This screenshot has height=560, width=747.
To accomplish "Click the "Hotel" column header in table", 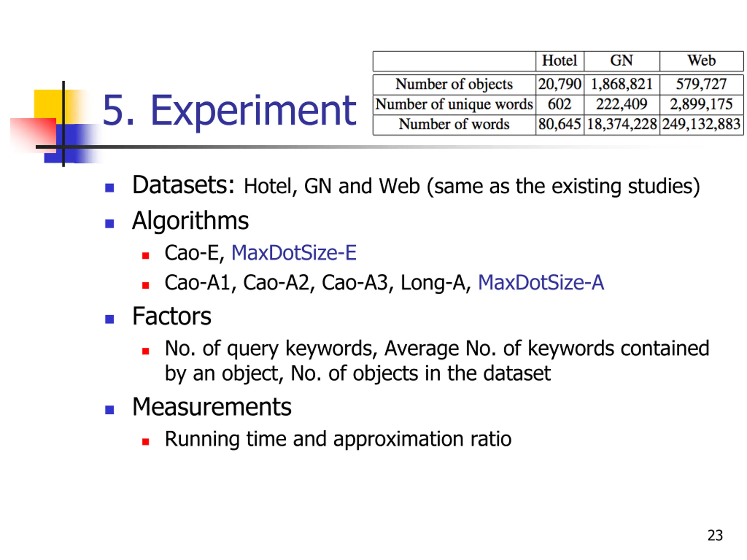I will coord(560,61).
